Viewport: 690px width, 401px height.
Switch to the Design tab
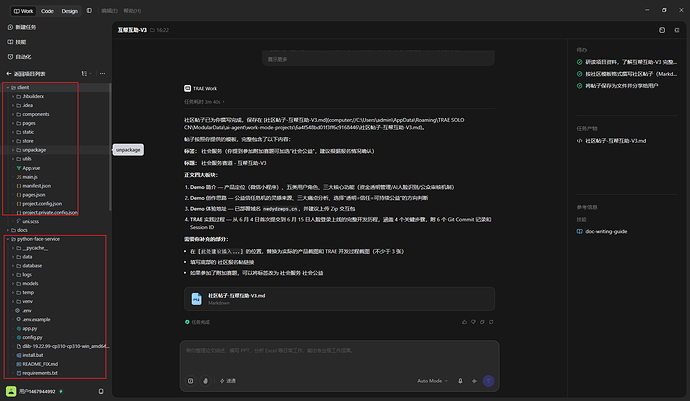[69, 11]
